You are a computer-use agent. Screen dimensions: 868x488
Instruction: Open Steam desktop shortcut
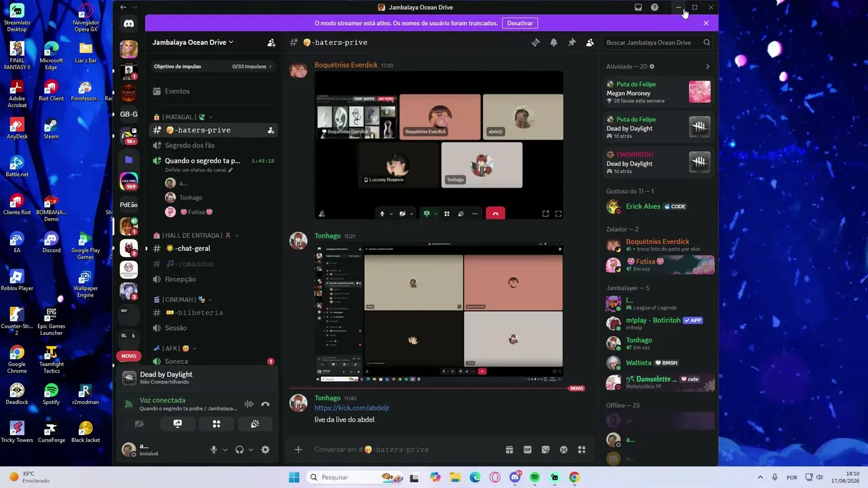coord(51,128)
